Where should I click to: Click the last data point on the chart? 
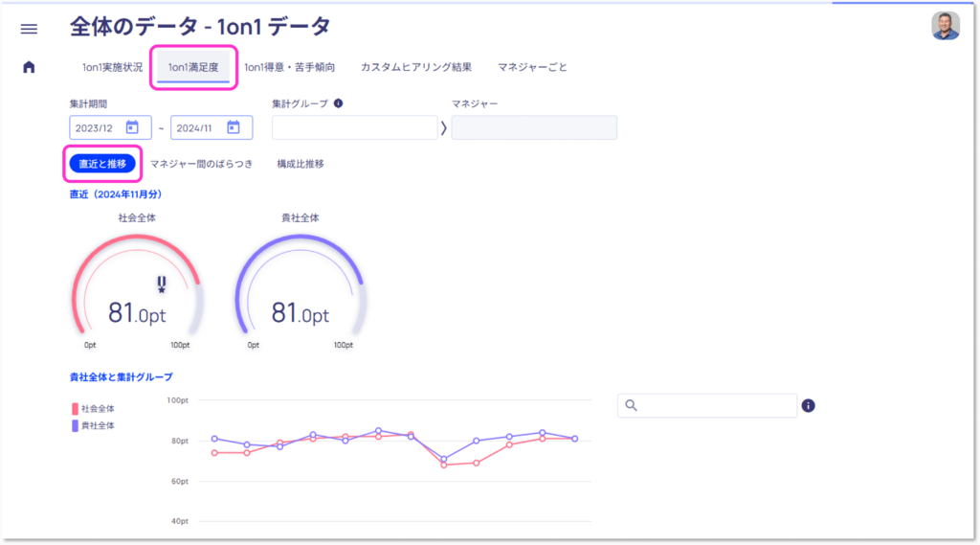tap(575, 439)
